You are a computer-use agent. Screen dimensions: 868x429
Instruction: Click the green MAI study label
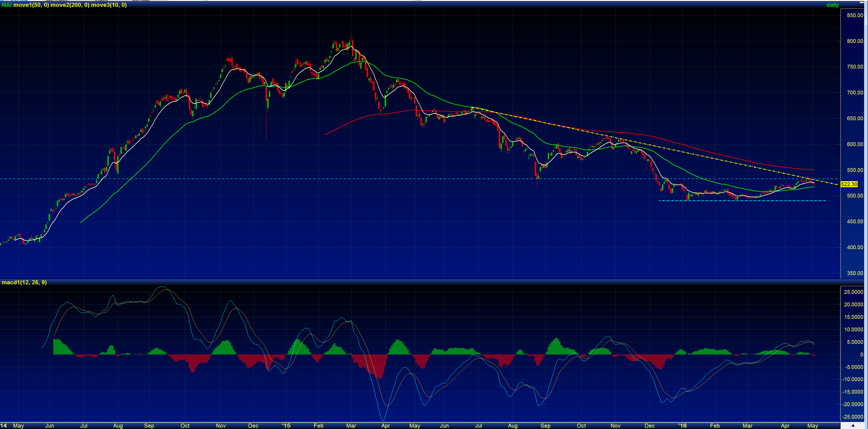(x=7, y=5)
